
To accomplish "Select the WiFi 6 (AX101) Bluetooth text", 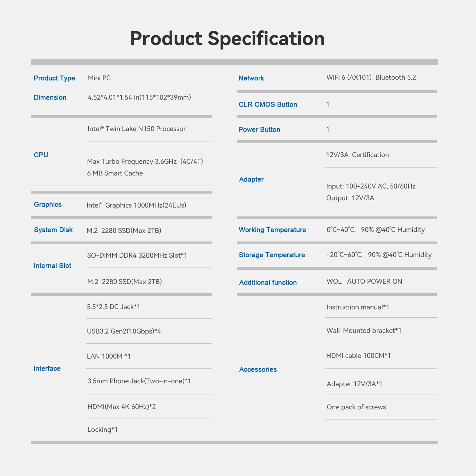I will [x=371, y=77].
